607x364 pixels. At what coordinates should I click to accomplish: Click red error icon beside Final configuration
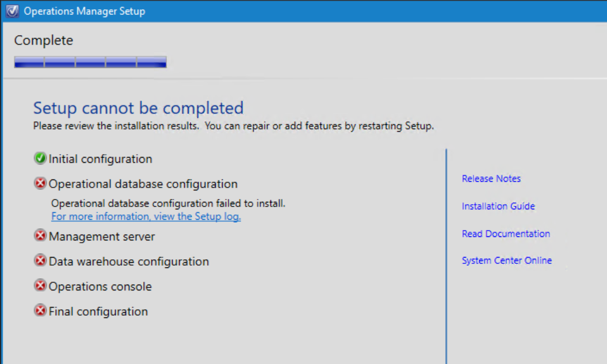point(40,311)
